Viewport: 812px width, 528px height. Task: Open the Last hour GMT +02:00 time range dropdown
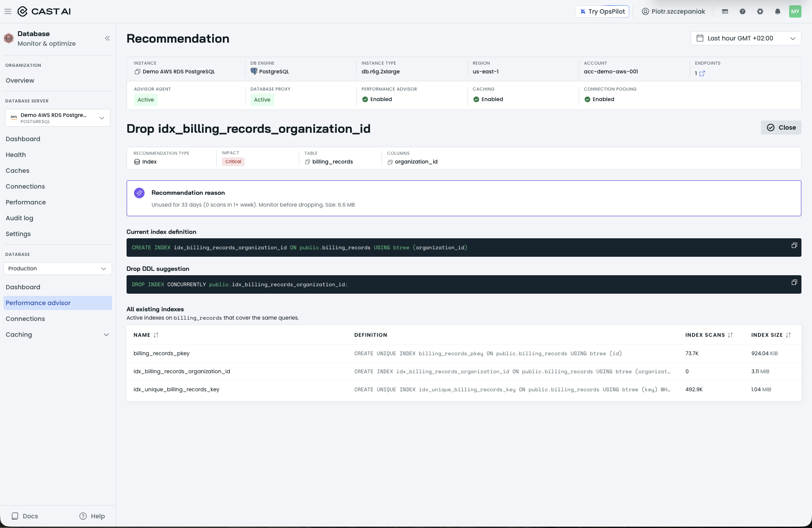coord(746,38)
